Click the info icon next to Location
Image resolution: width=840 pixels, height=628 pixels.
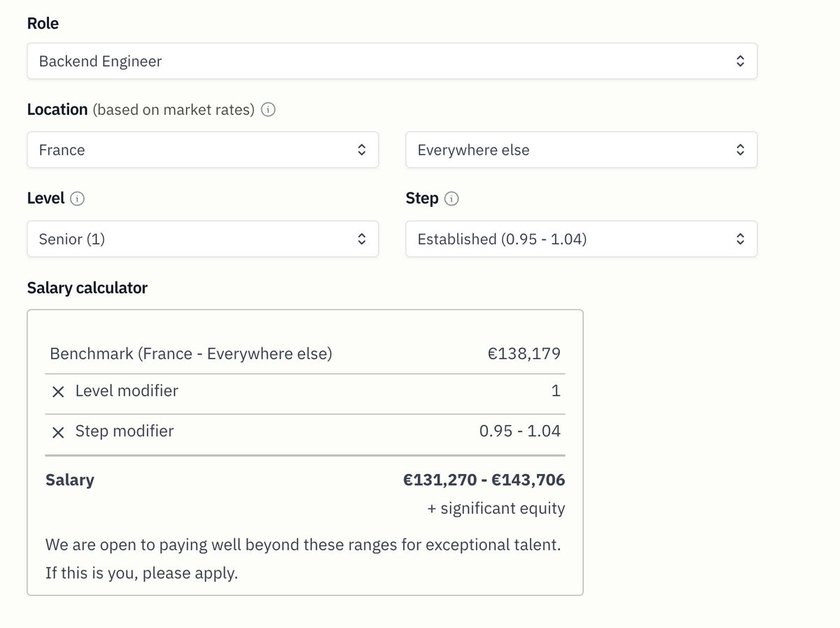point(268,110)
